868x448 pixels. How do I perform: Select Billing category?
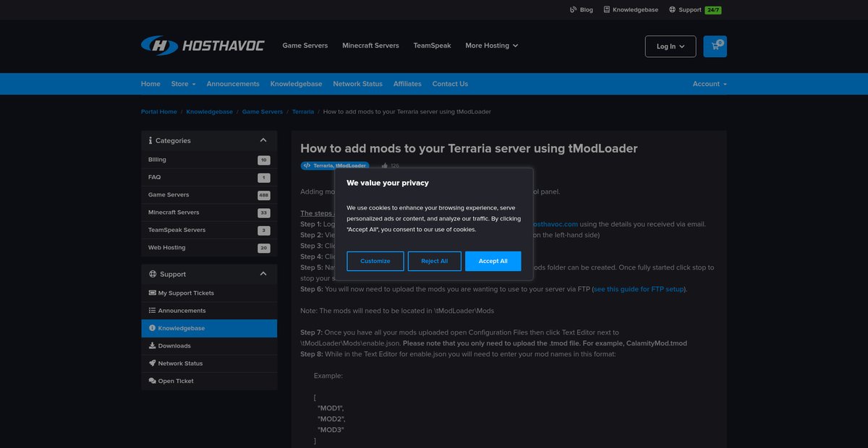tap(209, 160)
